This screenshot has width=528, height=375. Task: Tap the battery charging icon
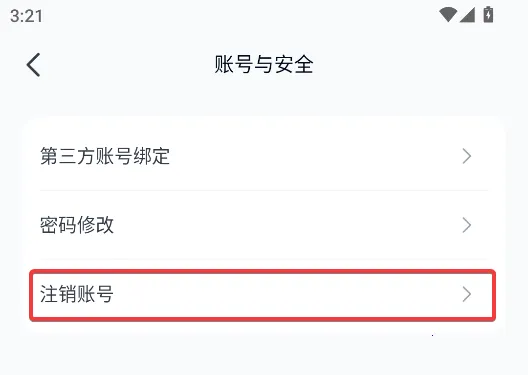point(488,15)
